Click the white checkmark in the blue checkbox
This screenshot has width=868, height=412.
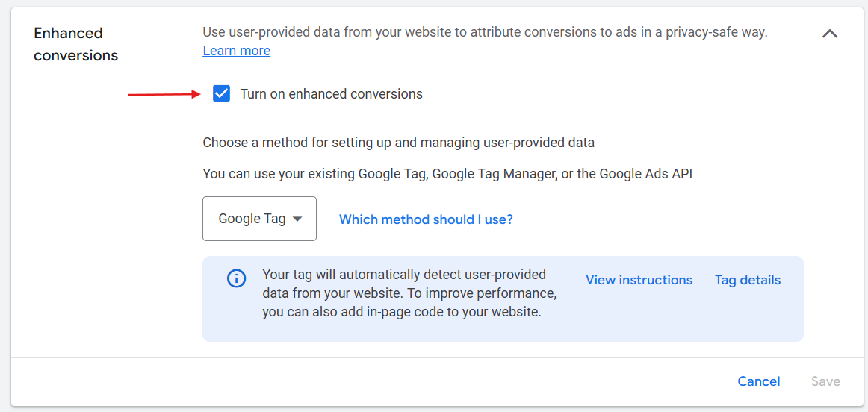(221, 94)
